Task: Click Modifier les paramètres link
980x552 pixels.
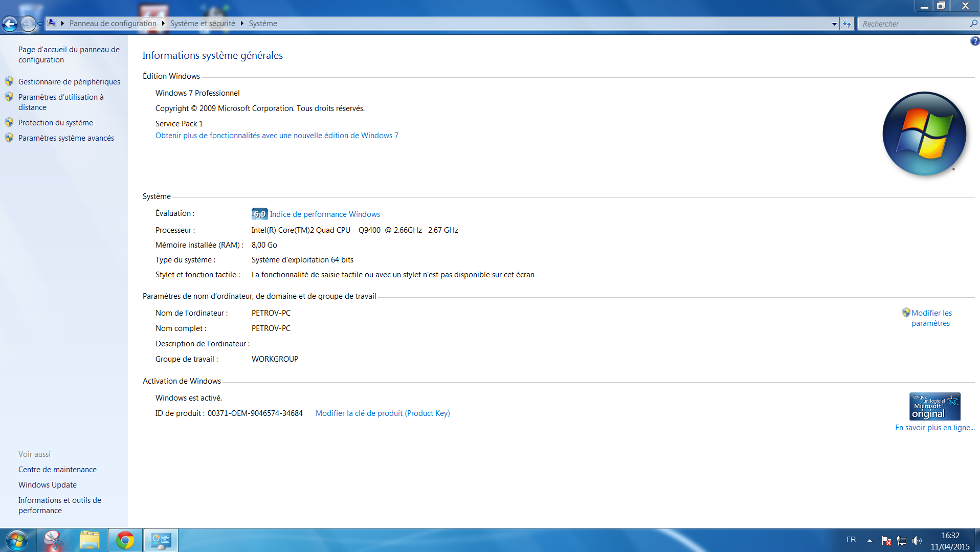Action: pos(931,318)
